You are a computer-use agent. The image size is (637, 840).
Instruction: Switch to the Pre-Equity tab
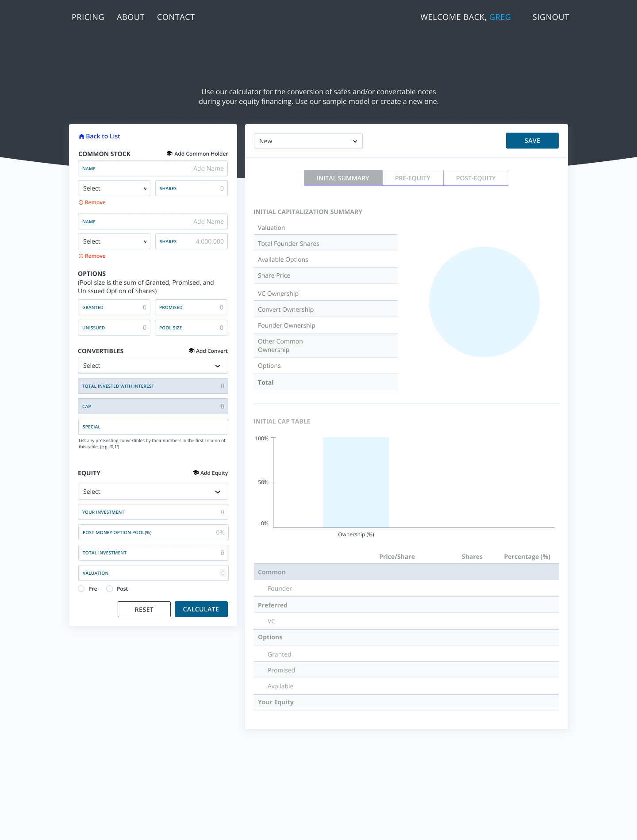pyautogui.click(x=412, y=178)
